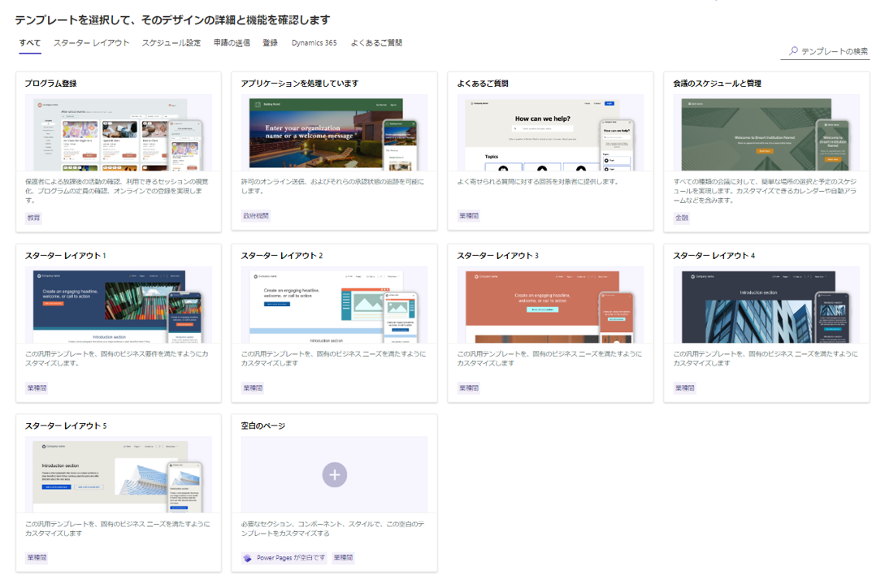Click the plus icon on 空白のページ card

click(334, 474)
